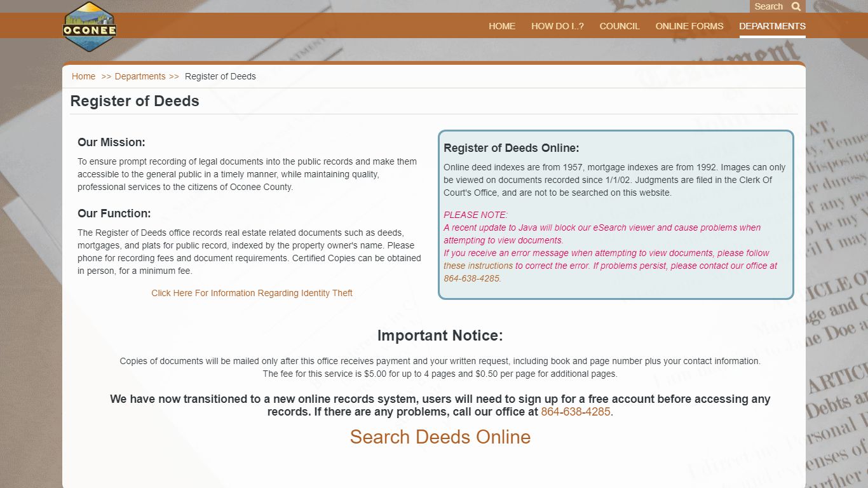Click the 'Register of Deeds' page heading
868x488 pixels.
(x=135, y=101)
